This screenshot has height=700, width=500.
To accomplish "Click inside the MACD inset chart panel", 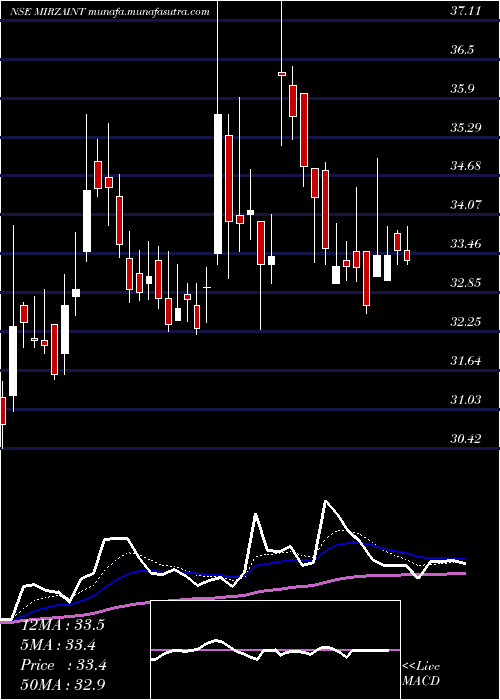I will pyautogui.click(x=276, y=650).
